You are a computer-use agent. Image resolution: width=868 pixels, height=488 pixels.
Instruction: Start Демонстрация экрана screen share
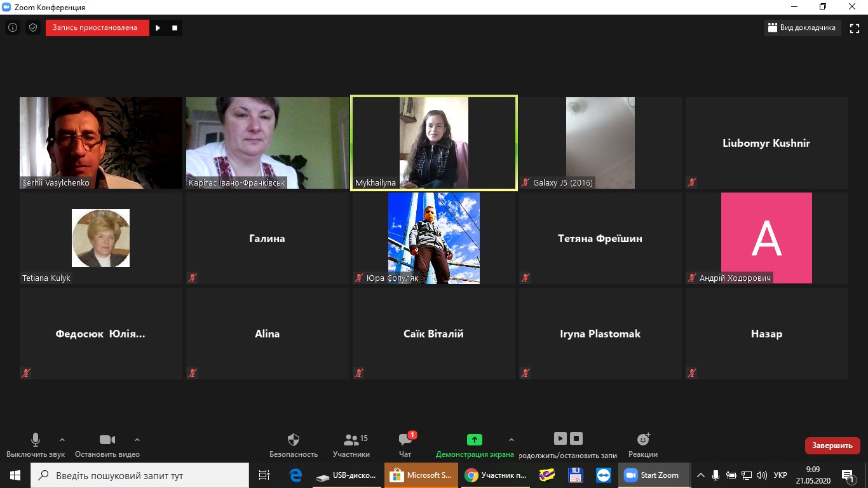click(475, 445)
